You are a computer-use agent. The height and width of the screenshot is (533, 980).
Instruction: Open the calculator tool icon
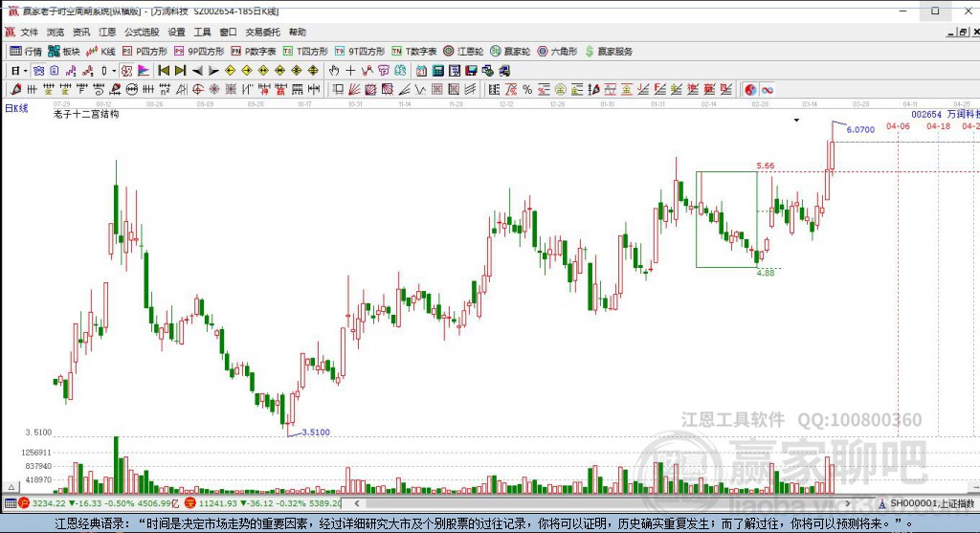pos(438,71)
